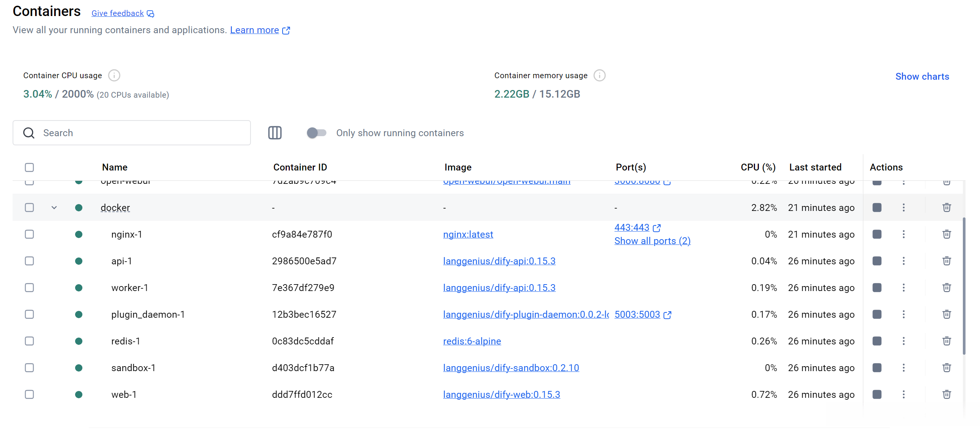980x431 pixels.
Task: Open more actions for api-1
Action: pyautogui.click(x=903, y=261)
